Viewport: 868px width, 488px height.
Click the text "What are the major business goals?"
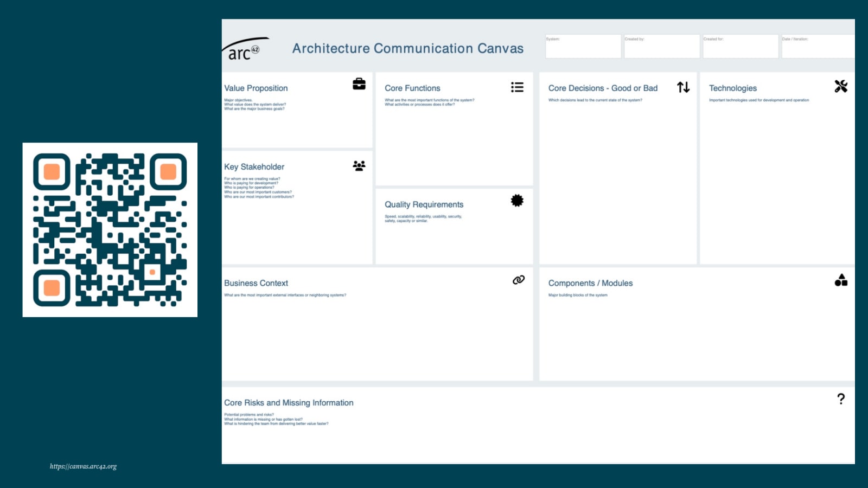[x=254, y=109]
